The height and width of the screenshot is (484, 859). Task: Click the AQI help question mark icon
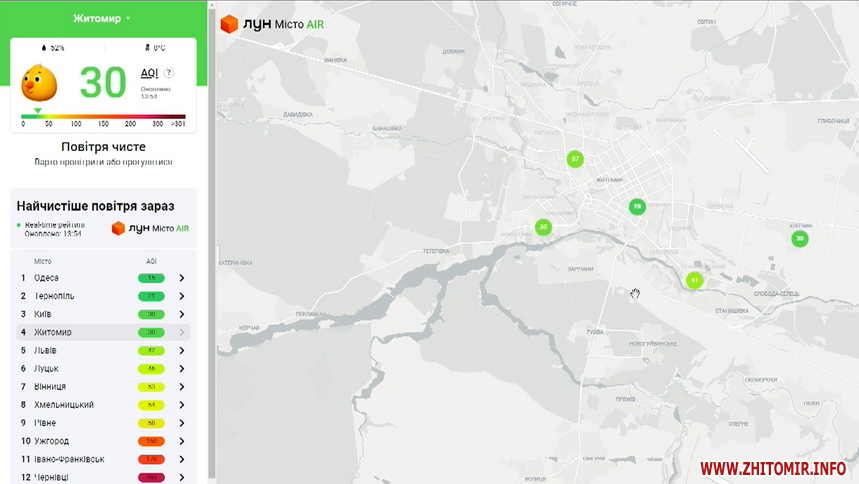tap(169, 73)
